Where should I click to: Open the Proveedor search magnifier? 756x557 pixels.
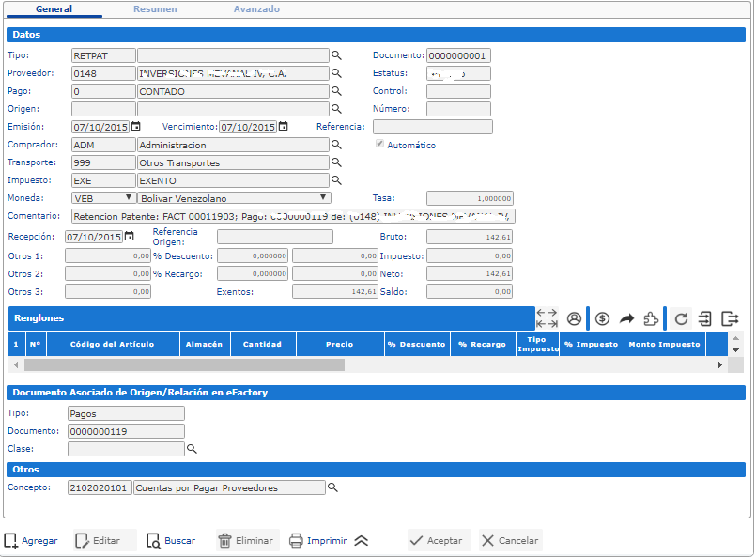[336, 73]
